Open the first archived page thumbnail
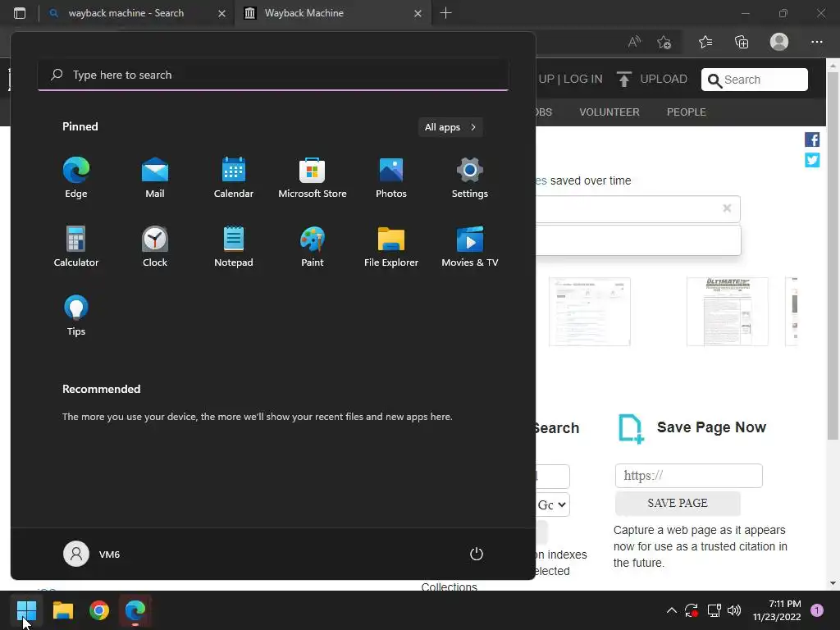 coord(589,312)
